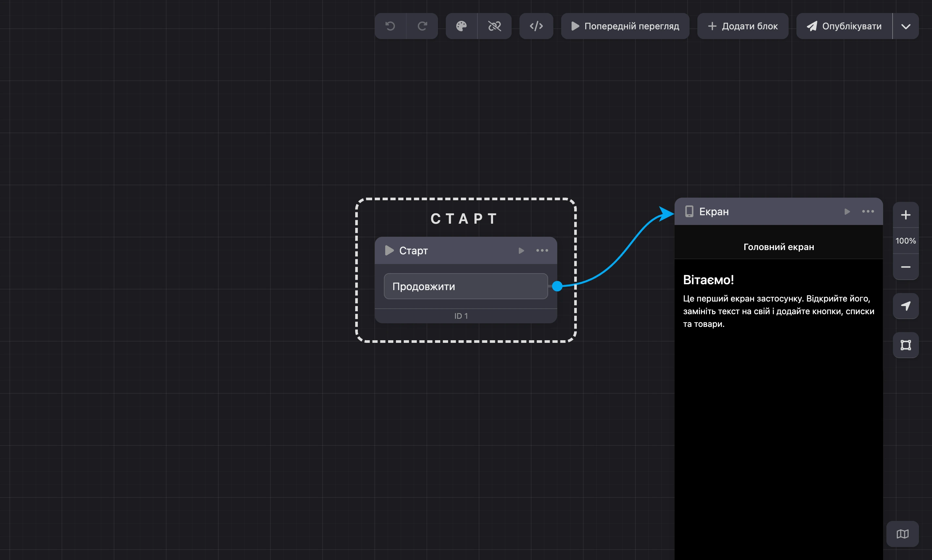Click the undo arrow icon
Viewport: 932px width, 560px height.
[390, 26]
